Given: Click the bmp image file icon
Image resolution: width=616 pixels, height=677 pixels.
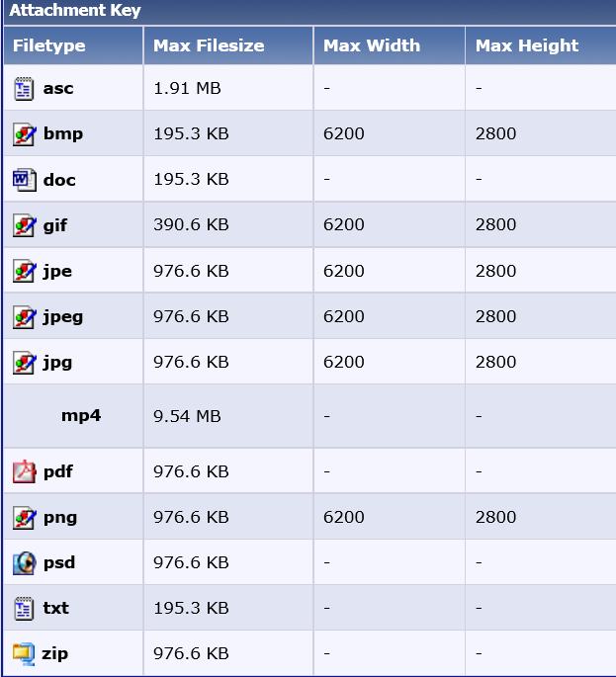Looking at the screenshot, I should click(x=25, y=134).
